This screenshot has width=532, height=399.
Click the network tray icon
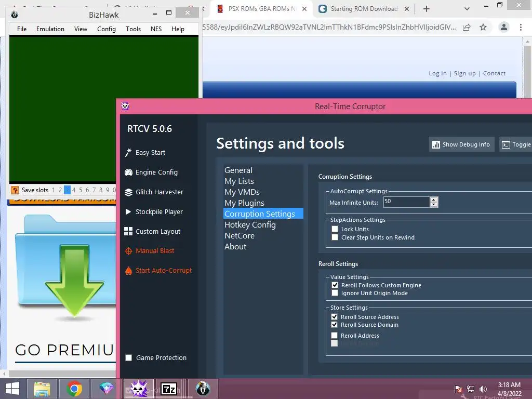tap(471, 389)
